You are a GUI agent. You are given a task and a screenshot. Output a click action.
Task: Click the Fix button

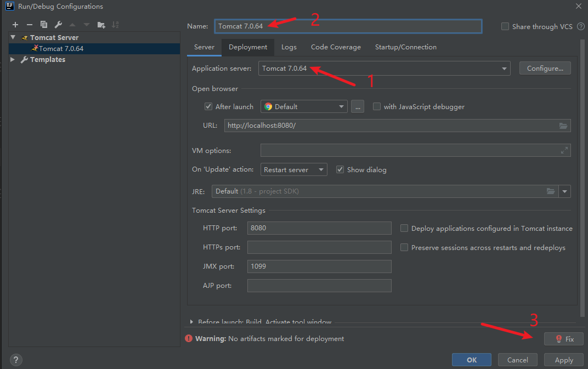[564, 339]
